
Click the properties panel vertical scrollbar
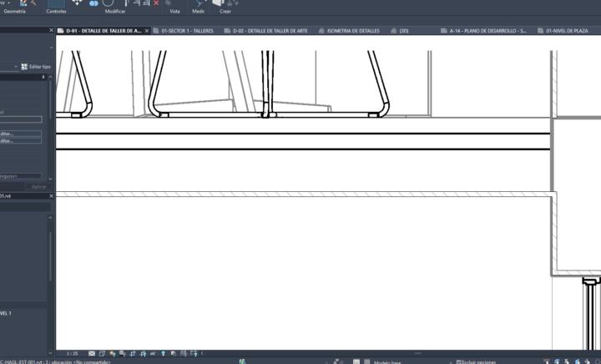(x=49, y=125)
